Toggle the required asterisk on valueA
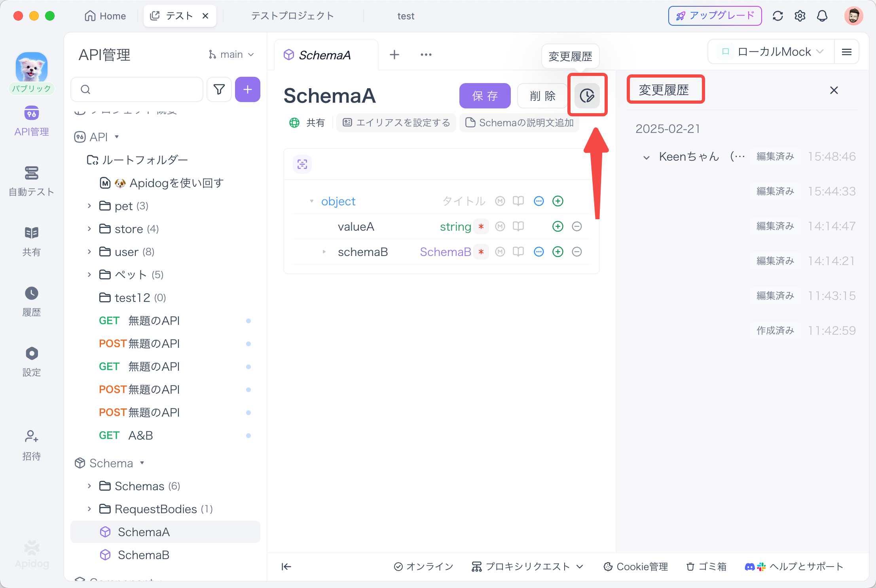 coord(481,227)
